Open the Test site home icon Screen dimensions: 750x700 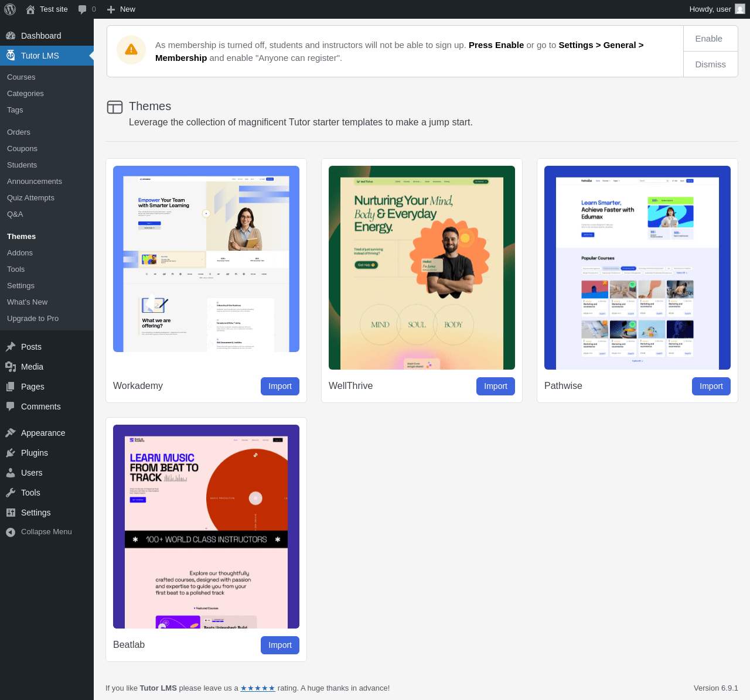(30, 9)
